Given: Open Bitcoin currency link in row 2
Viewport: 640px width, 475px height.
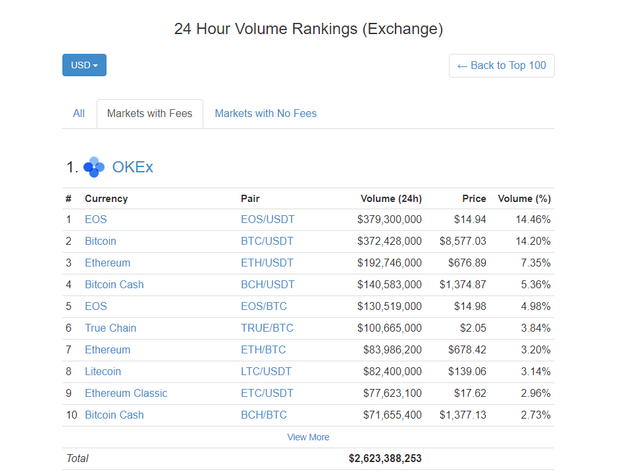Looking at the screenshot, I should coord(100,241).
